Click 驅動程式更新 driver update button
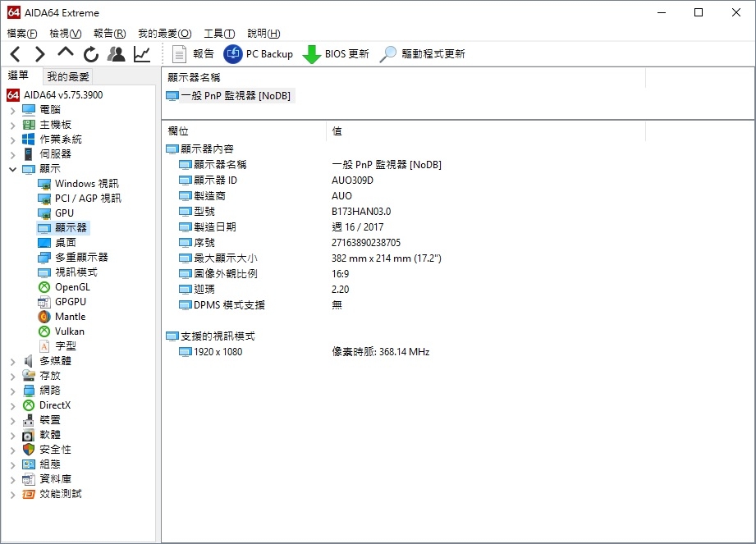The image size is (756, 544). [x=423, y=54]
